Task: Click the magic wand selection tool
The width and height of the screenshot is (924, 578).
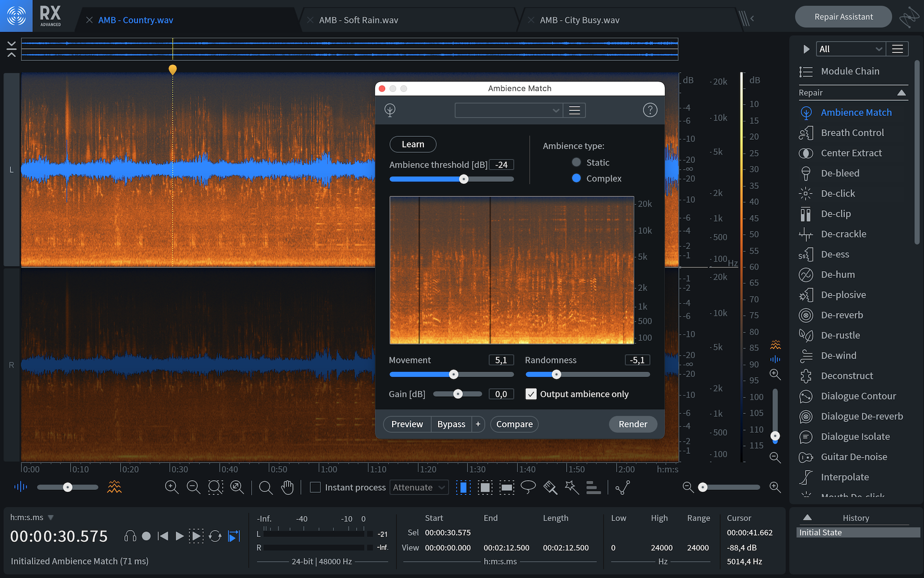Action: tap(572, 487)
